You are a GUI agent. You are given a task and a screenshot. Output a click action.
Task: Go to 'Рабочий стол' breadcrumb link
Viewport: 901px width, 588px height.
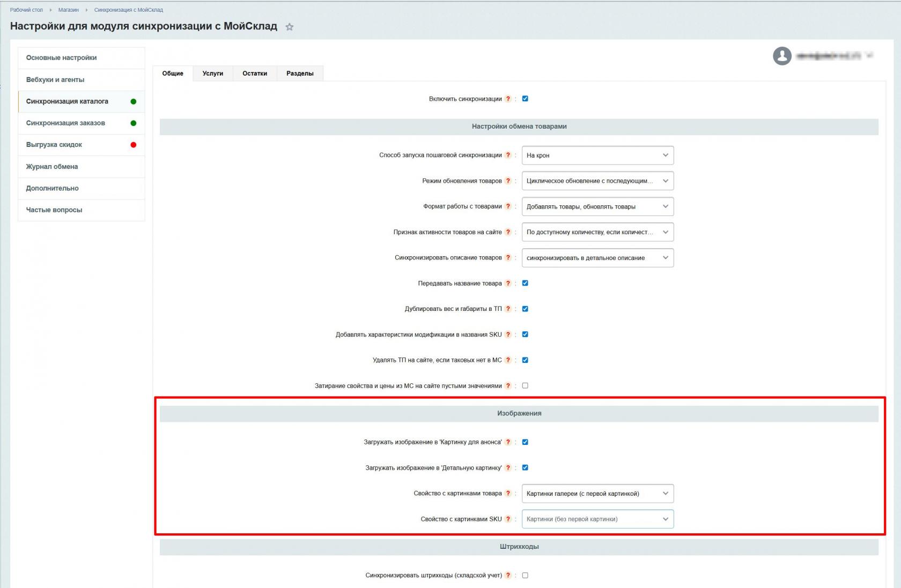click(x=26, y=10)
